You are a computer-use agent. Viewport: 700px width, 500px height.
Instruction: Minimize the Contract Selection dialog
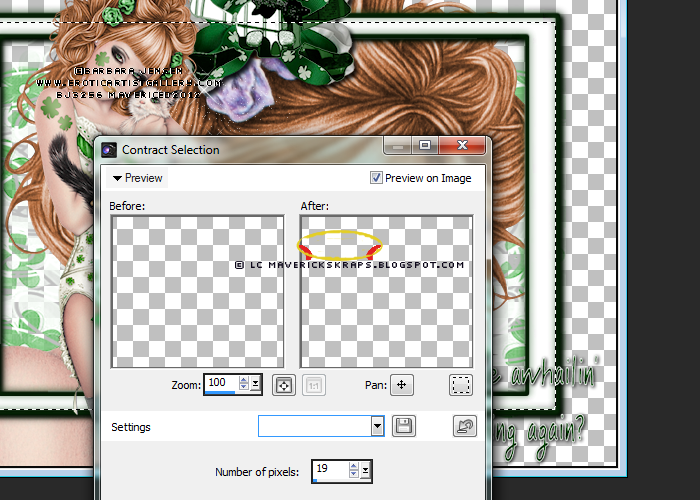coord(398,145)
